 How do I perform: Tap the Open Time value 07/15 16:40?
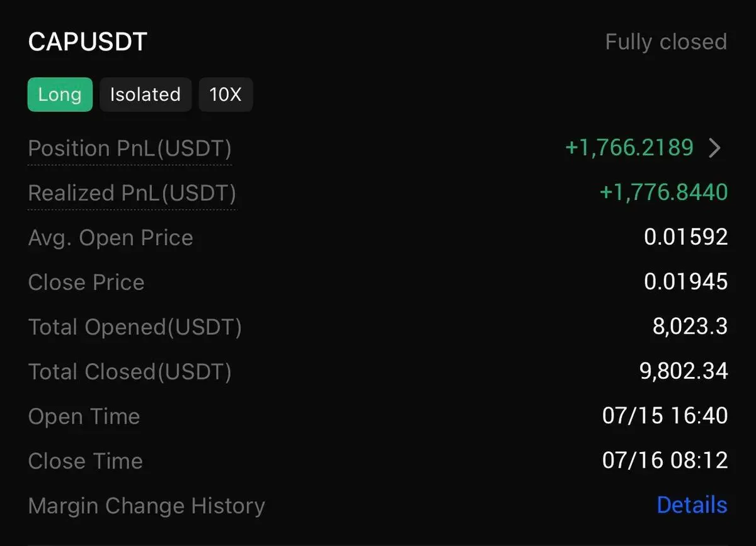[665, 415]
